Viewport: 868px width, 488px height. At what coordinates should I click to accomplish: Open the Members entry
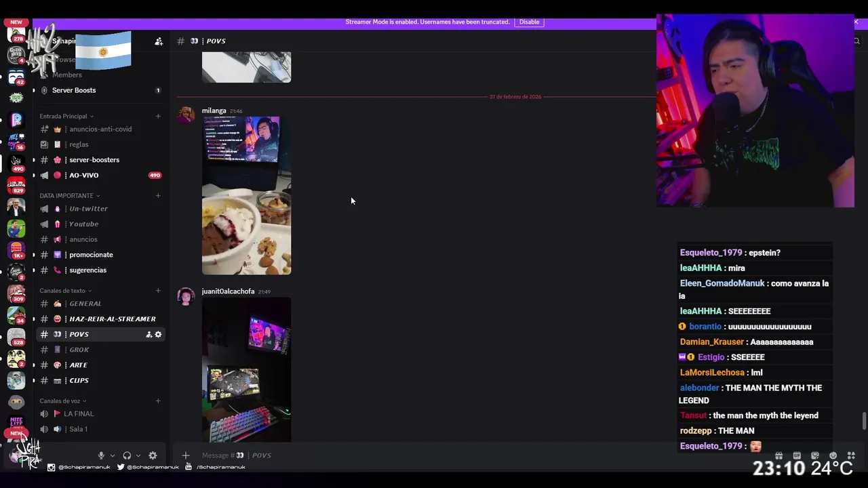pos(100,75)
